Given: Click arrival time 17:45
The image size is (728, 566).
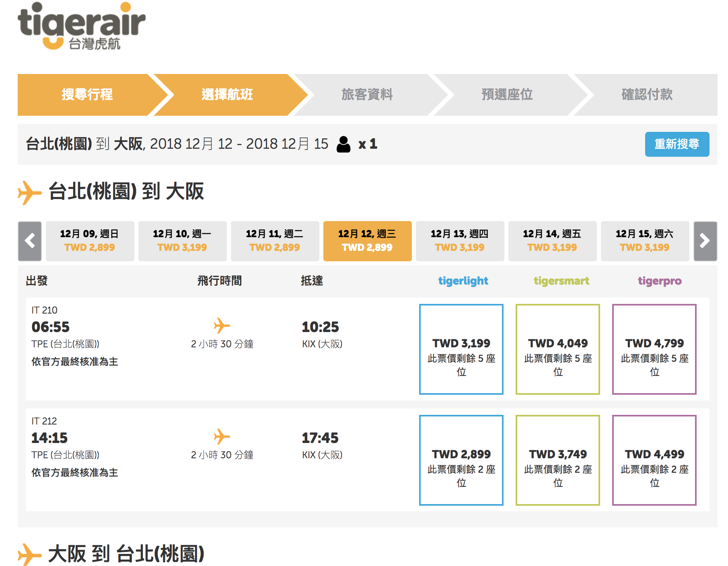Looking at the screenshot, I should point(321,438).
